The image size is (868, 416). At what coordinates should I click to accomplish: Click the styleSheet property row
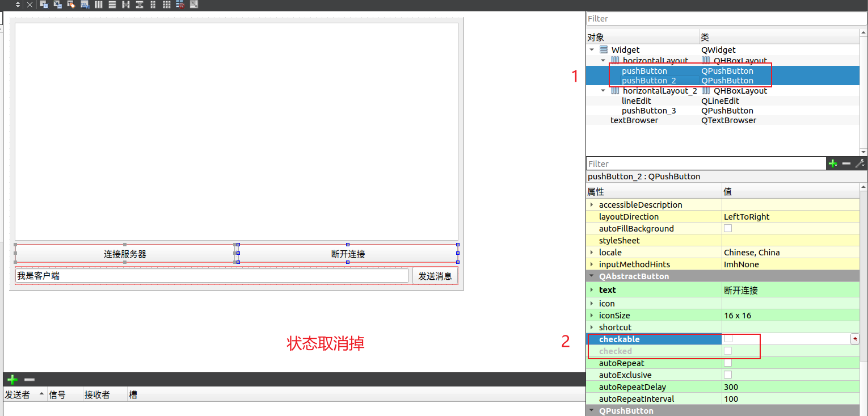[723, 241]
